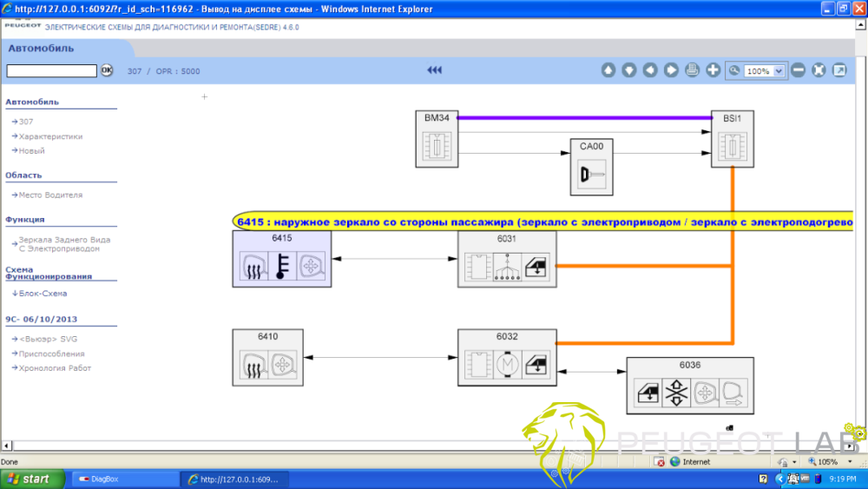Click the search input field
868x489 pixels.
(52, 70)
